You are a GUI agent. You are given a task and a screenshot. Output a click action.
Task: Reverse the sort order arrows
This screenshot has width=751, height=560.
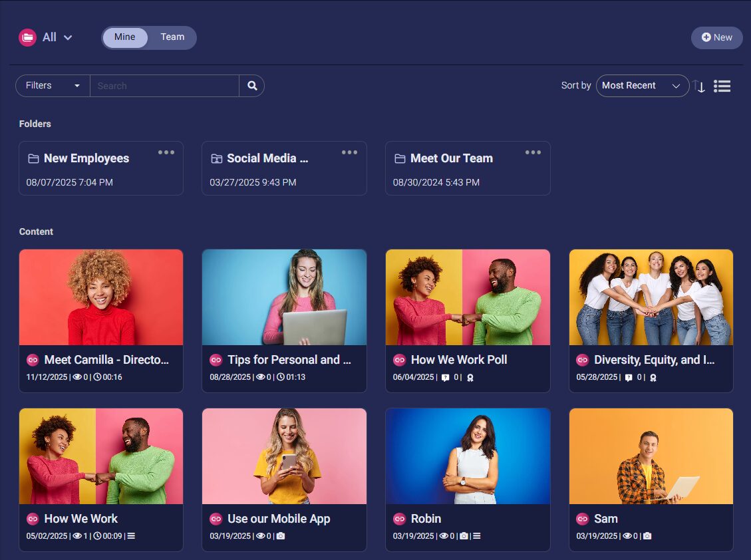click(698, 86)
